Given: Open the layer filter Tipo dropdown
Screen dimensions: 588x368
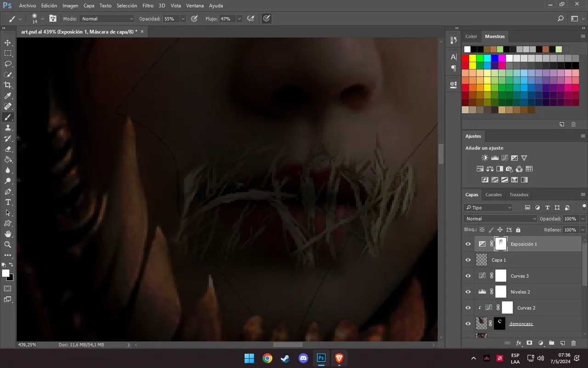Looking at the screenshot, I should (x=488, y=207).
